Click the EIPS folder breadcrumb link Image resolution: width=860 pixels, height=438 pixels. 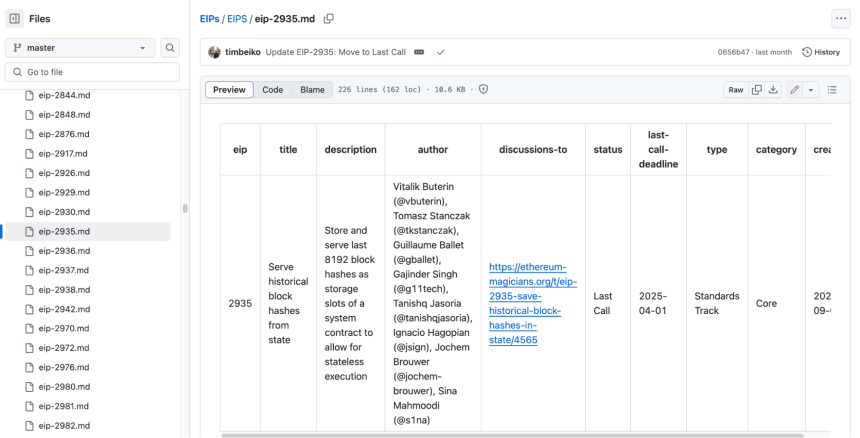237,19
